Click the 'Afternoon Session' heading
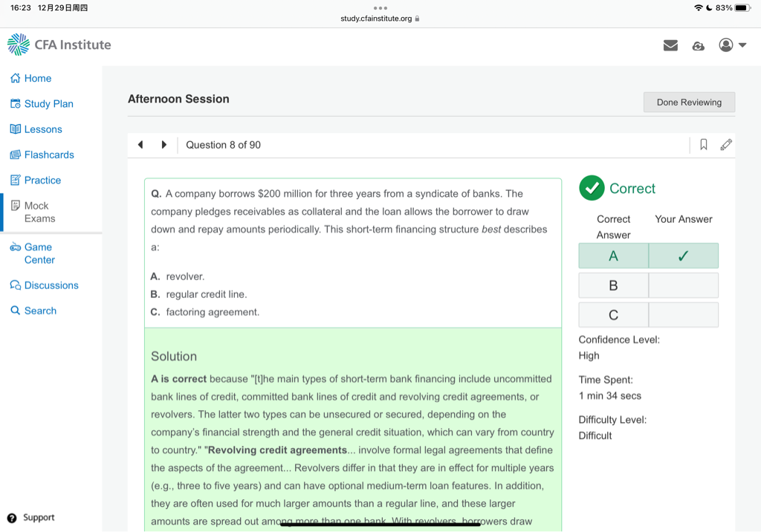The height and width of the screenshot is (532, 761). click(178, 99)
